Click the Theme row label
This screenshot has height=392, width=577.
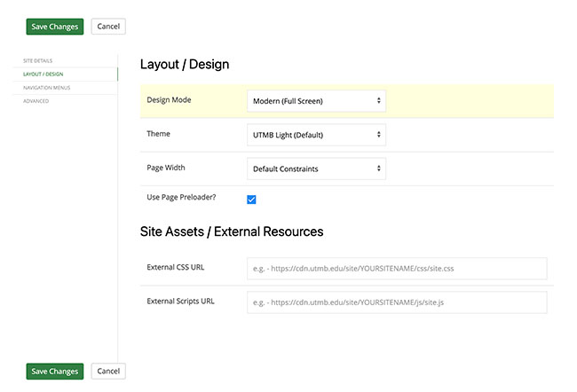click(158, 133)
